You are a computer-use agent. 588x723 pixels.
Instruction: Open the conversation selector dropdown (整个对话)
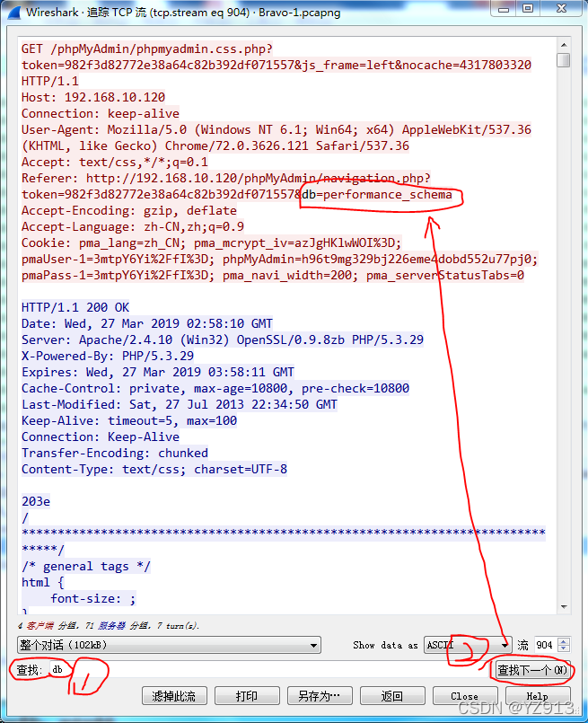pos(169,645)
